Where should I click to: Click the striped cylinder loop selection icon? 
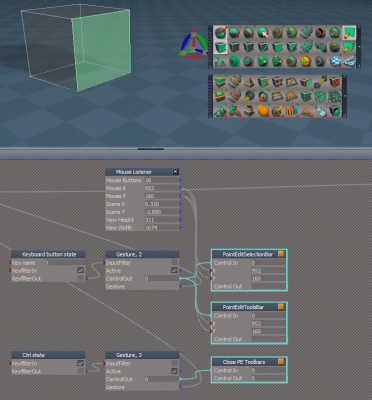pos(306,33)
